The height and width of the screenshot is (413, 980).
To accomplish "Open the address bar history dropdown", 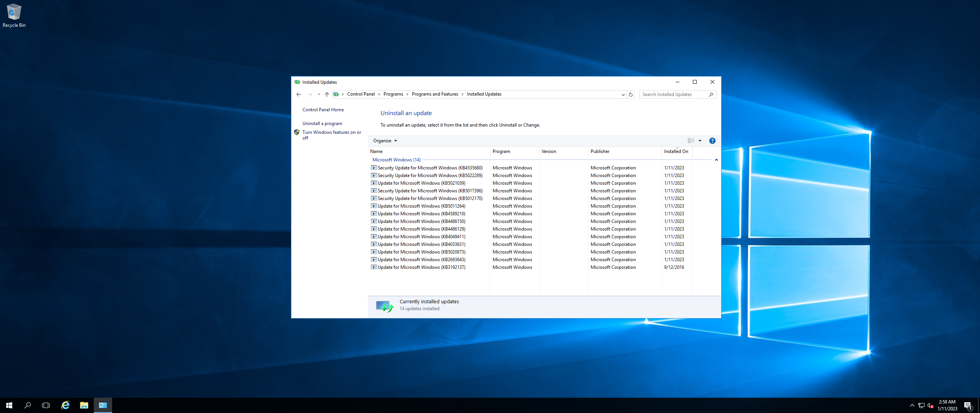I will tap(623, 94).
